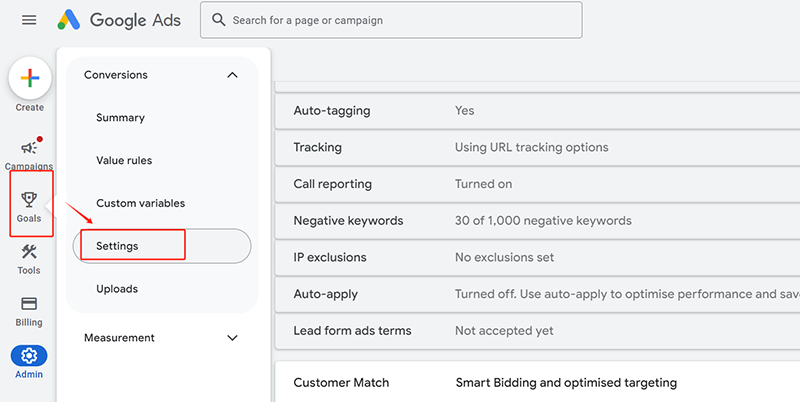The width and height of the screenshot is (800, 402).
Task: Click the Google Ads logo
Action: (121, 20)
